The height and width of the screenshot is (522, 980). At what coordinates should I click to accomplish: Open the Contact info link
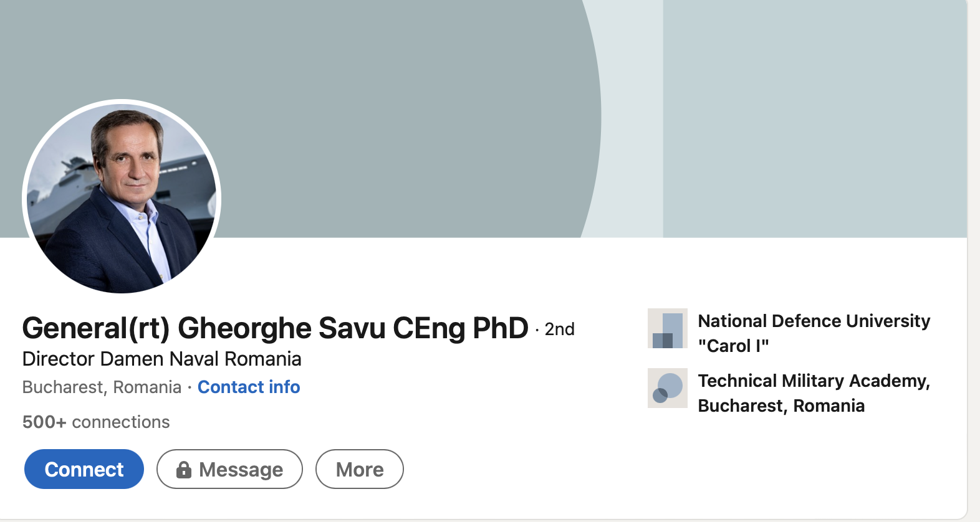[x=249, y=387]
